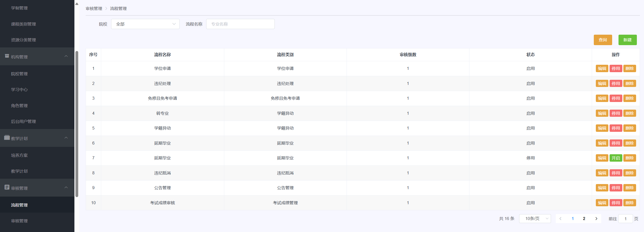Go to next page arrow

click(x=596, y=218)
